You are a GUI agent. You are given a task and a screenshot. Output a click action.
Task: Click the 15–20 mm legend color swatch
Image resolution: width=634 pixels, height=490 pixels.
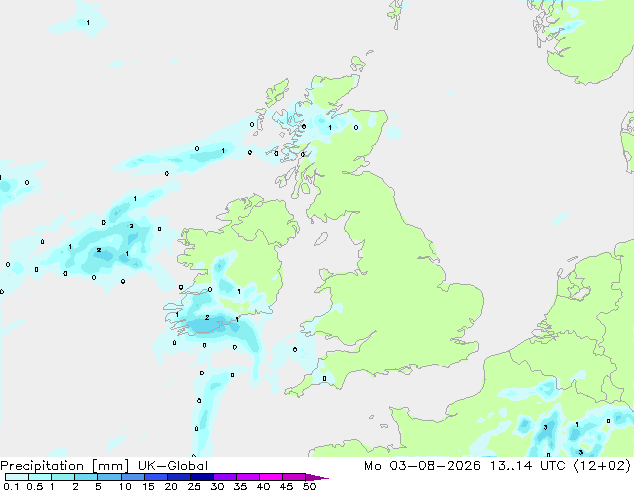point(156,477)
